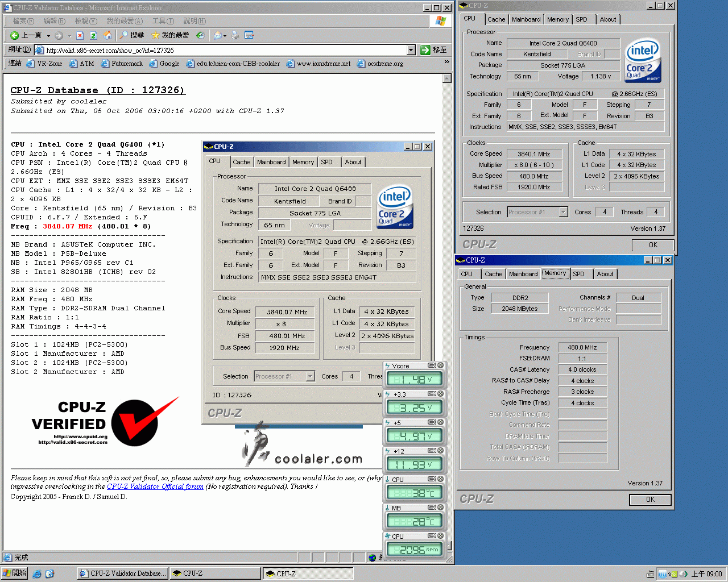The width and height of the screenshot is (728, 582).
Task: Click the Core Speed value 3840.1 MHz
Action: (x=533, y=154)
